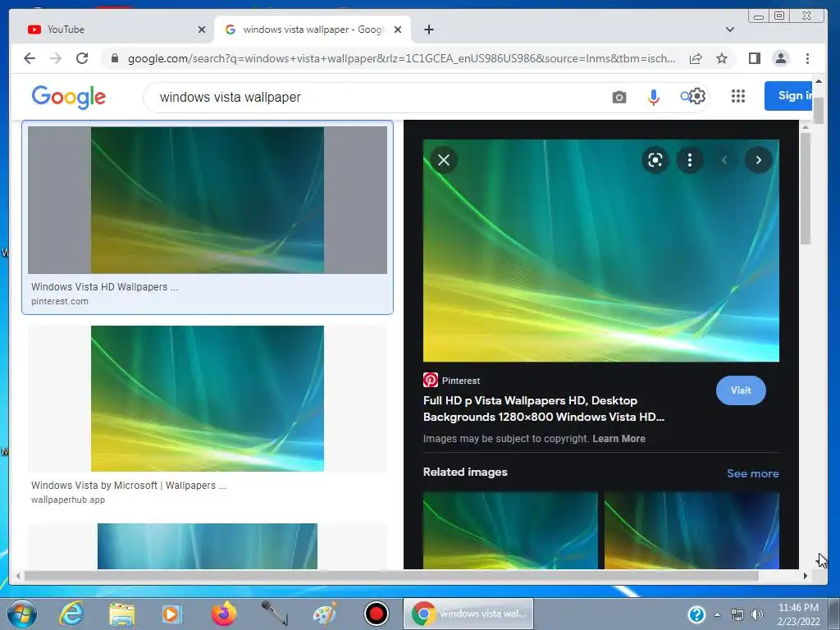Viewport: 840px width, 630px height.
Task: Click the red record button taskbar icon
Action: [376, 614]
